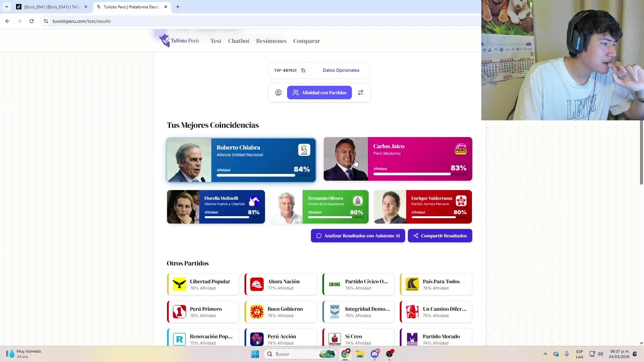Click the Integridad Democrática logo
The height and width of the screenshot is (362, 644).
[x=335, y=312]
